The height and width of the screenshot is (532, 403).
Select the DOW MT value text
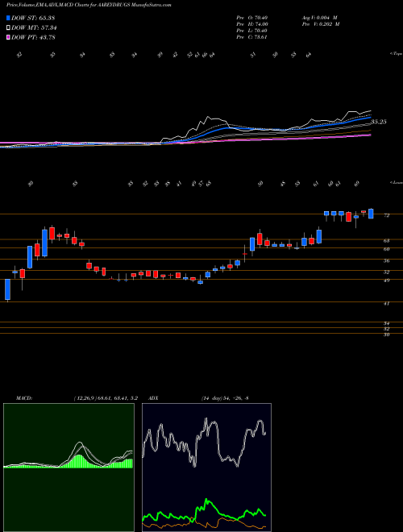point(48,28)
